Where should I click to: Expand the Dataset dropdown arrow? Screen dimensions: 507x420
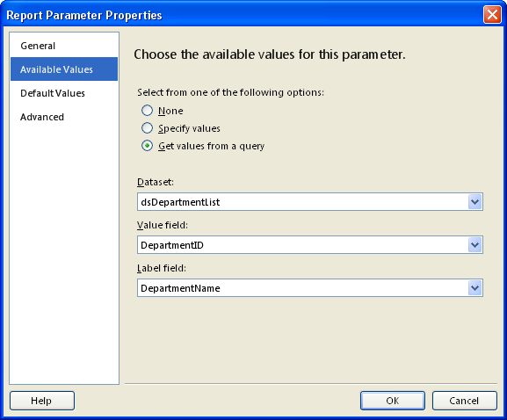pyautogui.click(x=474, y=202)
